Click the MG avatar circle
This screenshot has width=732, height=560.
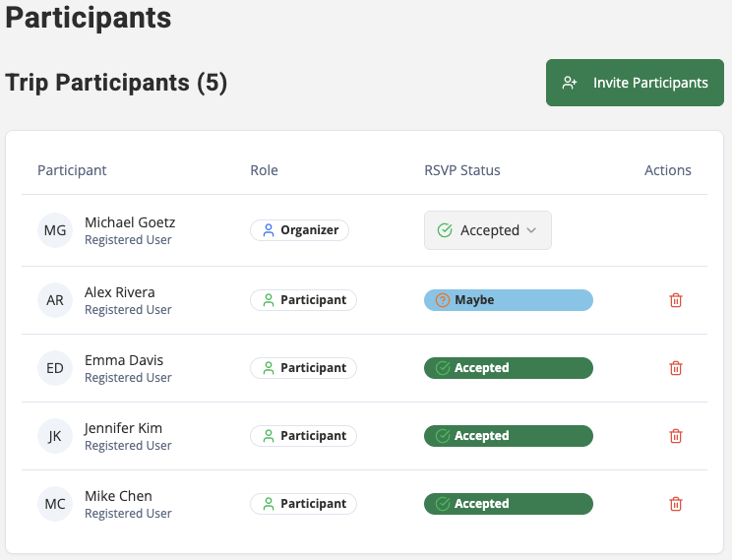click(55, 230)
